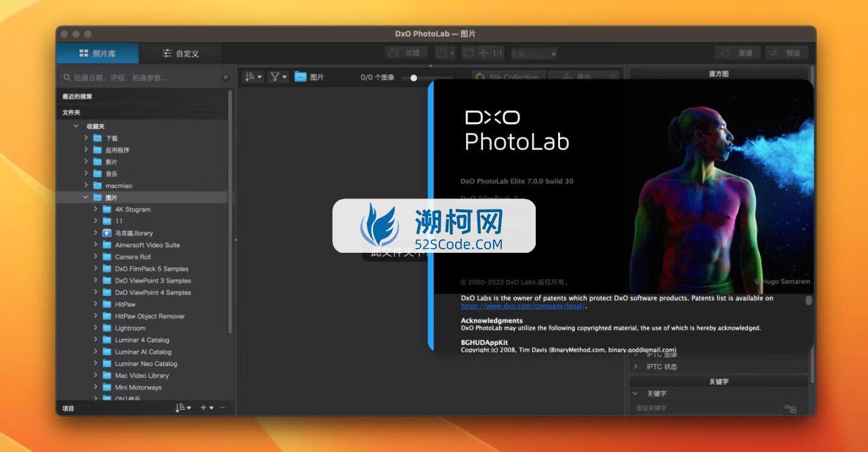Screen dimensions: 868x452
Task: Click the about dialog scrollbar
Action: (808, 300)
